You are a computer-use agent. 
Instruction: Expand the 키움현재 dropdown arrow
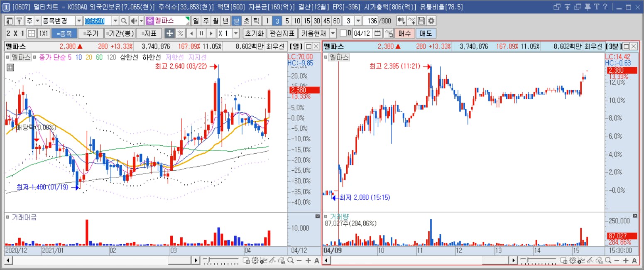[333, 34]
